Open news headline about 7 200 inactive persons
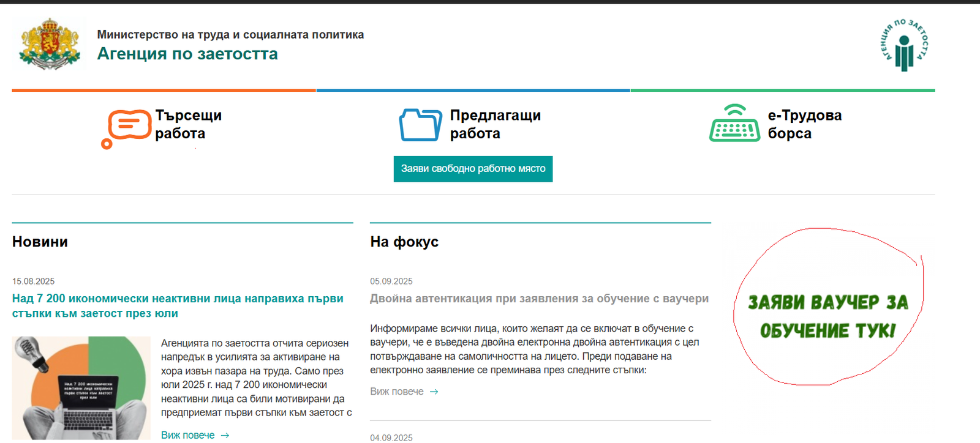 coord(178,306)
